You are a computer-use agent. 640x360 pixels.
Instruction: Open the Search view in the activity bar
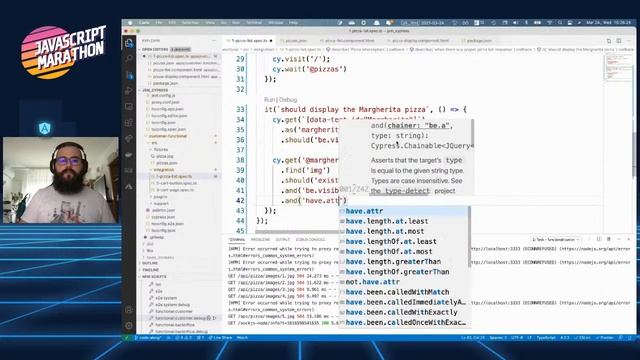pyautogui.click(x=129, y=58)
